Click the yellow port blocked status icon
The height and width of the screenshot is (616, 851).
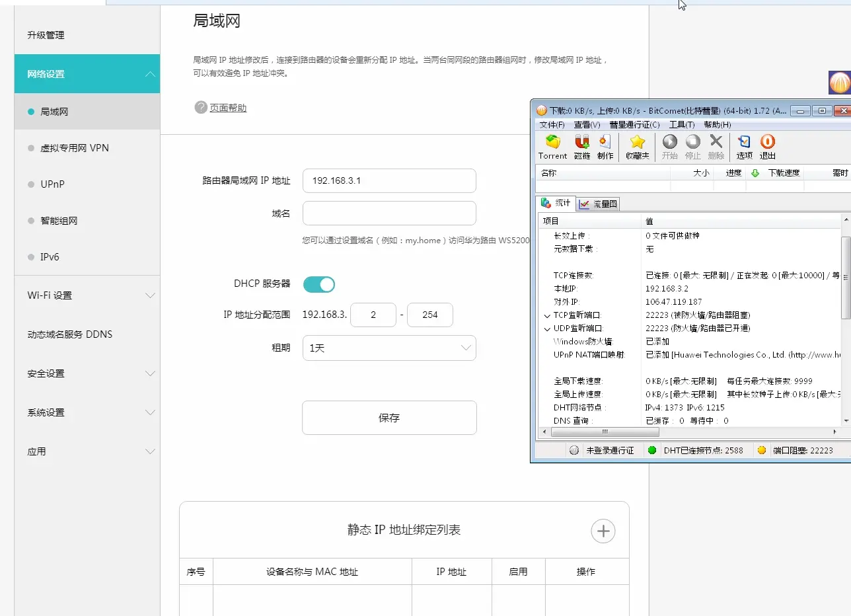(x=761, y=450)
